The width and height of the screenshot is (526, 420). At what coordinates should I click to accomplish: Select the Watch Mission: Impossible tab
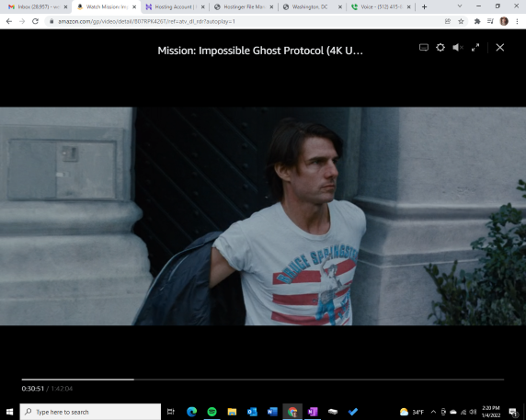[x=106, y=7]
